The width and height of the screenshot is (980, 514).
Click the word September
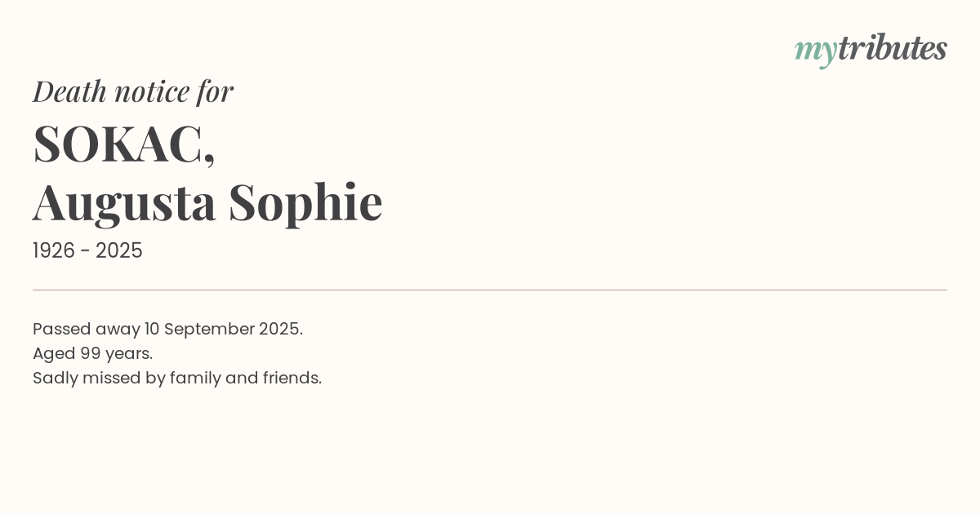click(209, 329)
